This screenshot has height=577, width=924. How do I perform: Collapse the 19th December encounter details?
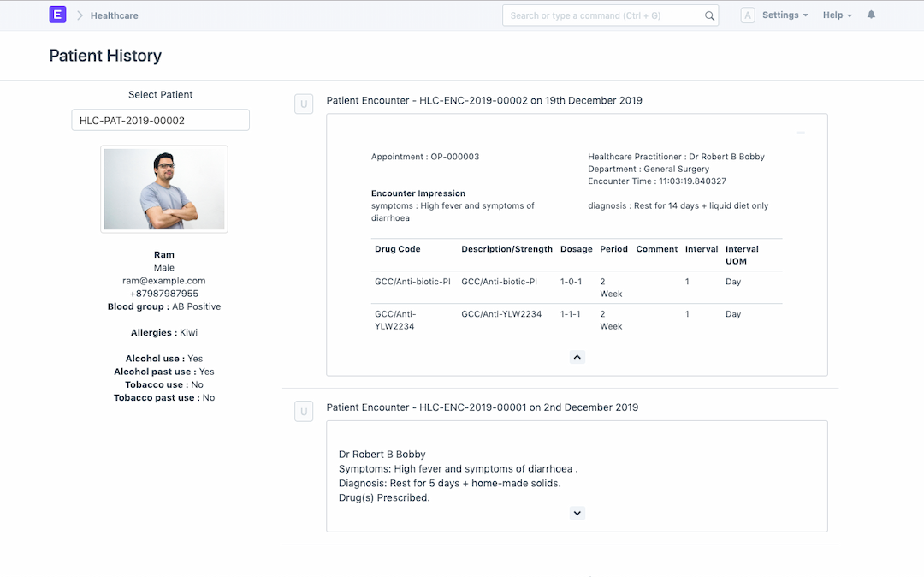(577, 357)
